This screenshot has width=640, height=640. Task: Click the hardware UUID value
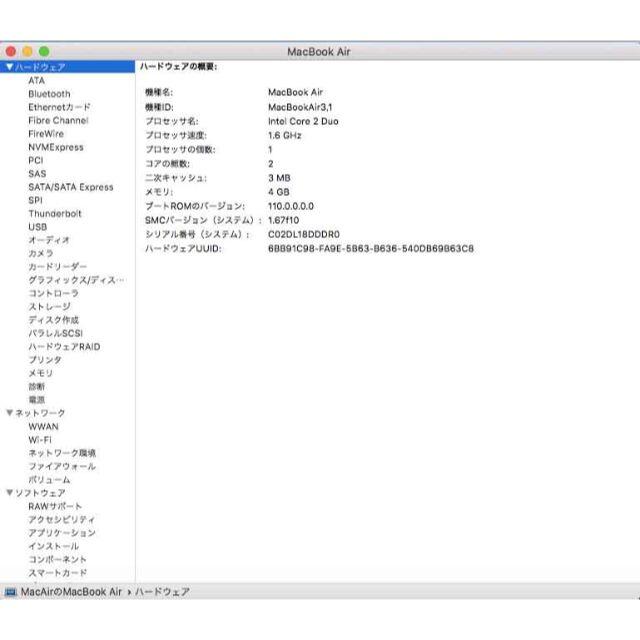coord(371,249)
